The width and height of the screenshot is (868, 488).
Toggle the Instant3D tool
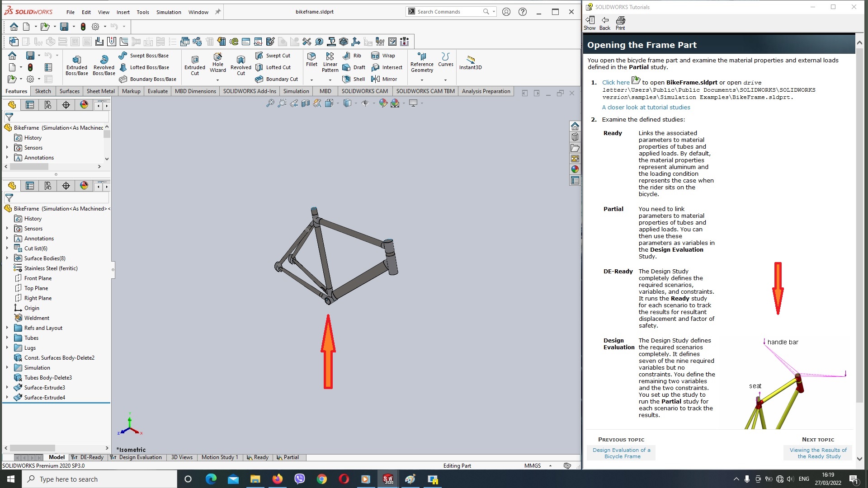click(470, 62)
